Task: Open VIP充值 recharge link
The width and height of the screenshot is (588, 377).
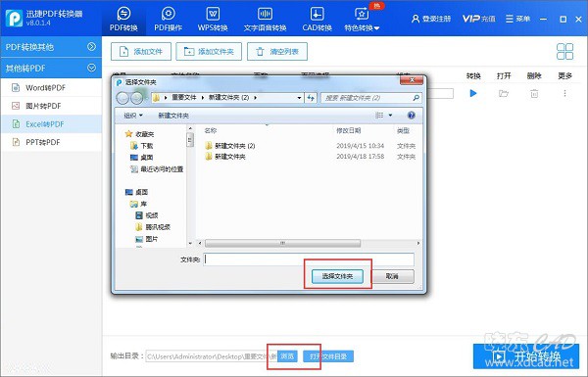Action: (479, 19)
